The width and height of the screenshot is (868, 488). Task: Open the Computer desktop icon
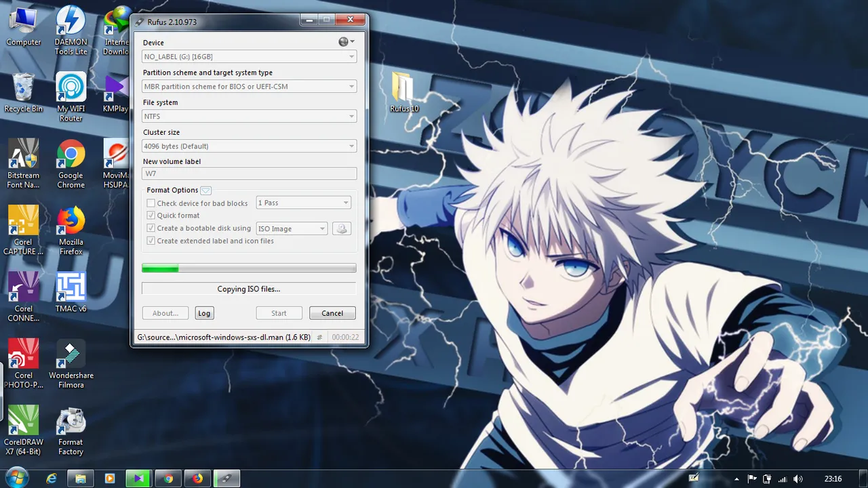(x=24, y=26)
